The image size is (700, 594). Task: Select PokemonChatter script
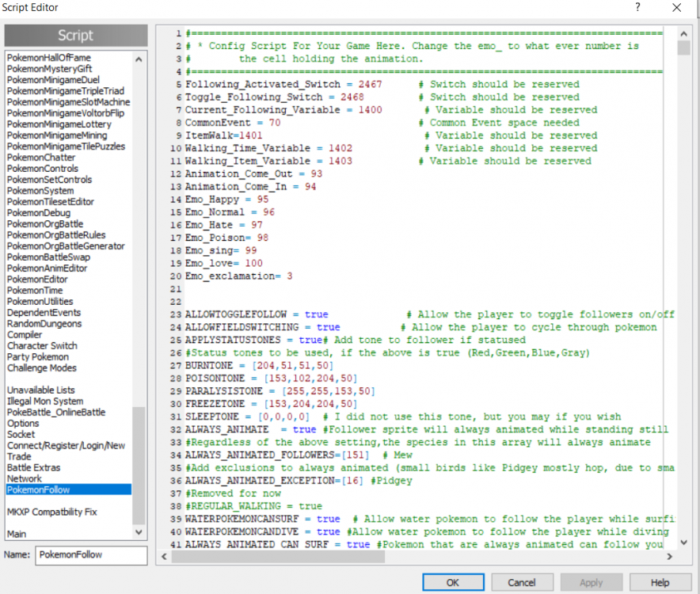(x=41, y=158)
